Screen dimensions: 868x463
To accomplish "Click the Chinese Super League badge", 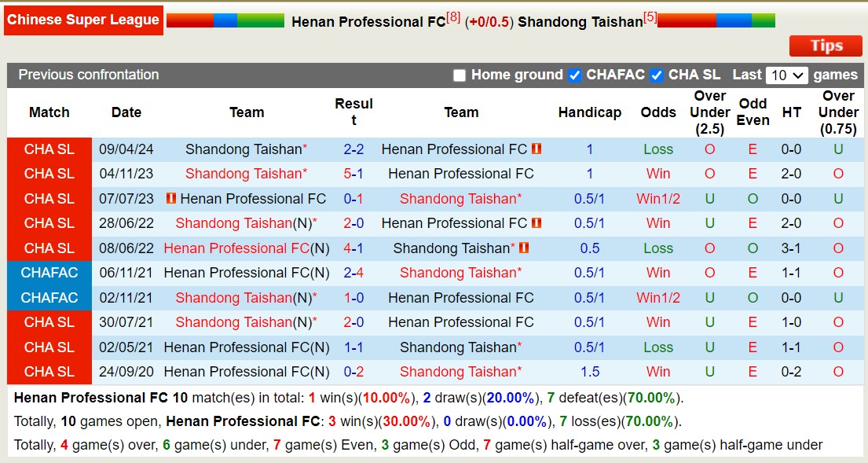I will click(x=83, y=20).
